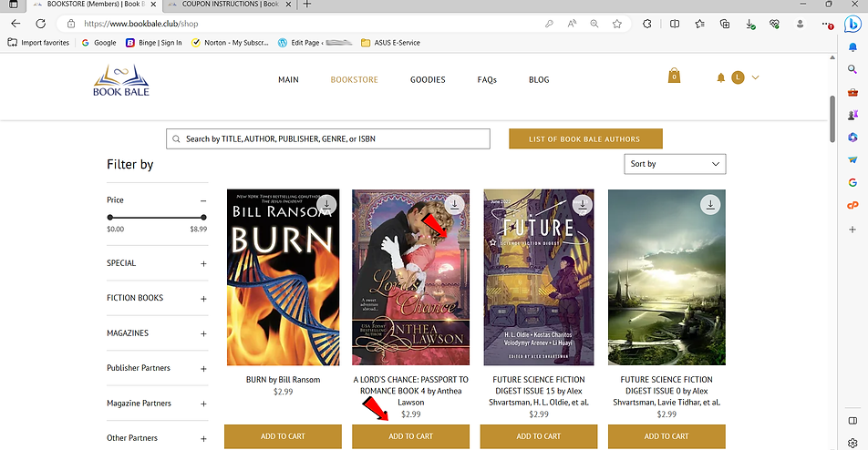Open the Future Digest Issue 0 cover thumbnail

pos(666,278)
